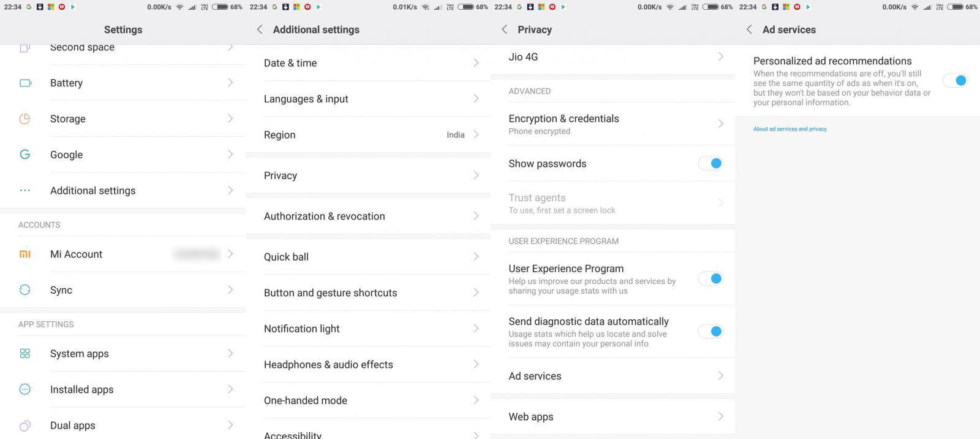The width and height of the screenshot is (980, 439).
Task: Tap the orange Storage pie icon
Action: tap(25, 119)
